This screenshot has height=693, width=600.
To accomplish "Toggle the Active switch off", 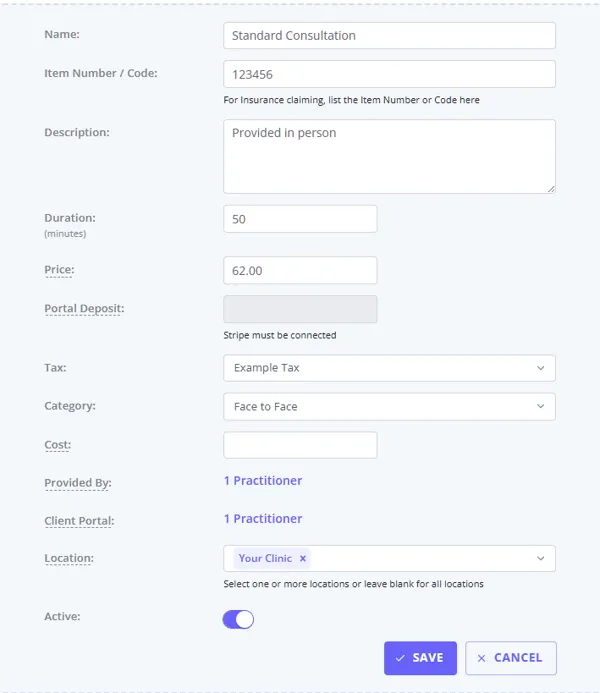I will click(238, 619).
